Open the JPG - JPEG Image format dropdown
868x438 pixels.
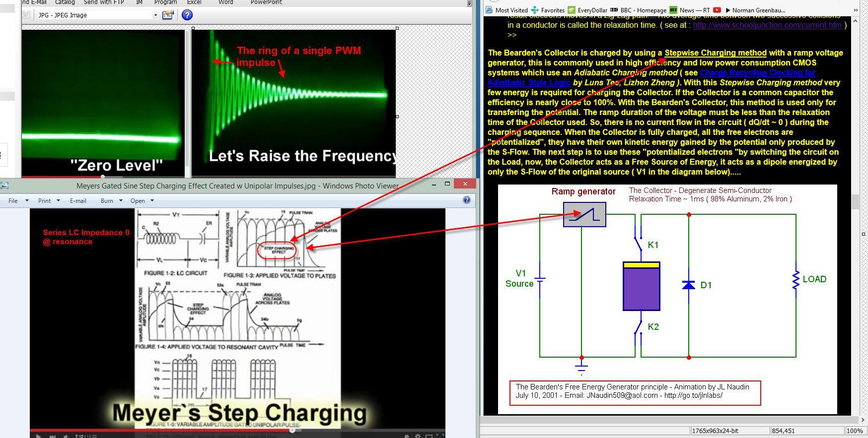[x=97, y=15]
